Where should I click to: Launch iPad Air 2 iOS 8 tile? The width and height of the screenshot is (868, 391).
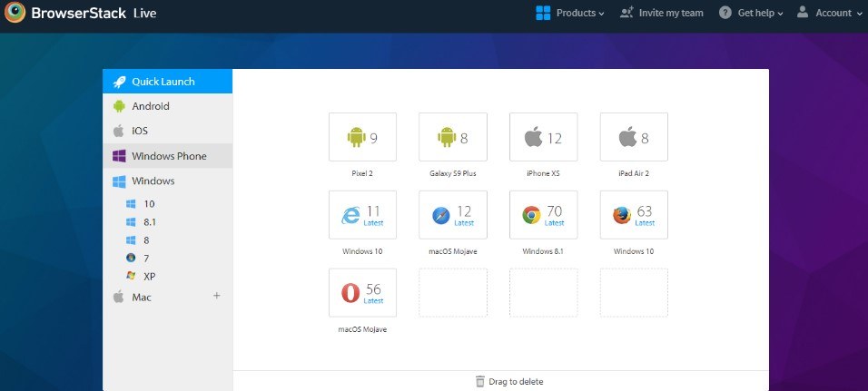click(x=634, y=137)
